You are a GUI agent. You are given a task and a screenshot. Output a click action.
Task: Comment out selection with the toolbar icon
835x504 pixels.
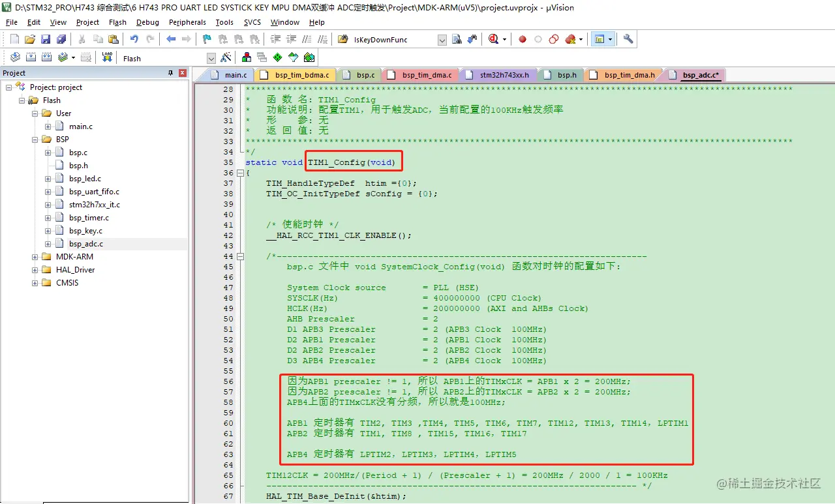(x=308, y=39)
